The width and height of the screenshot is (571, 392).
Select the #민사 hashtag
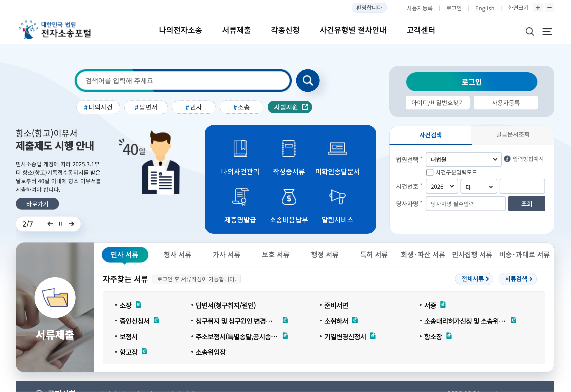tap(194, 107)
